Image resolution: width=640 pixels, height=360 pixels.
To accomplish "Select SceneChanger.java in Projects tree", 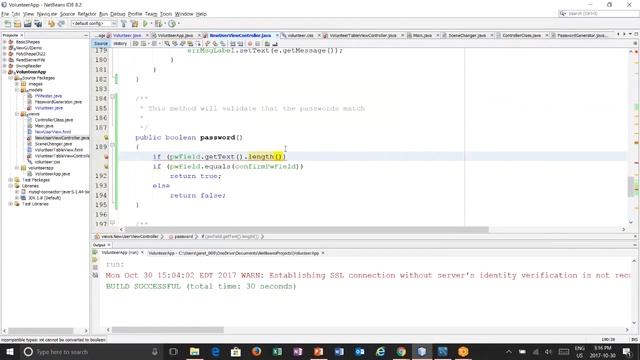I will coord(53,144).
